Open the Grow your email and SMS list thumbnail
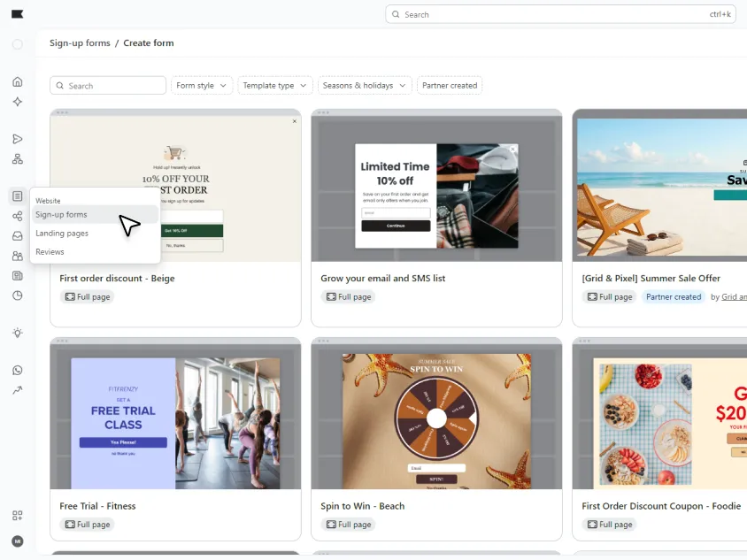This screenshot has width=747, height=560. click(x=437, y=186)
